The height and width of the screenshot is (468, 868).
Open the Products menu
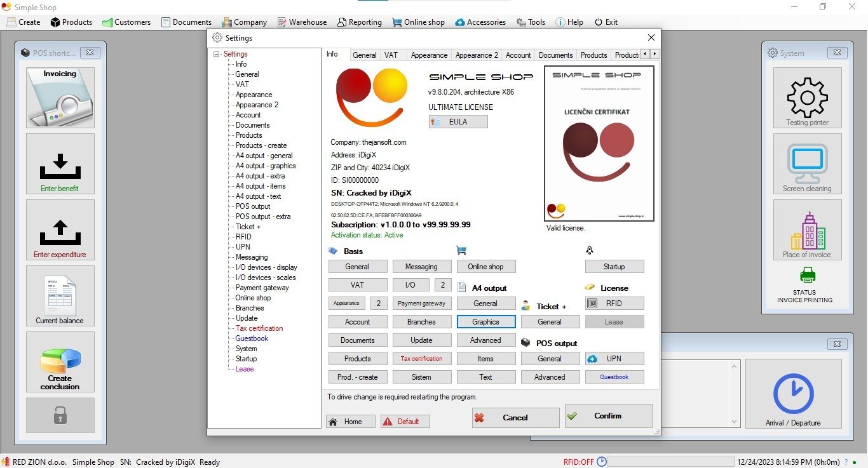[71, 22]
